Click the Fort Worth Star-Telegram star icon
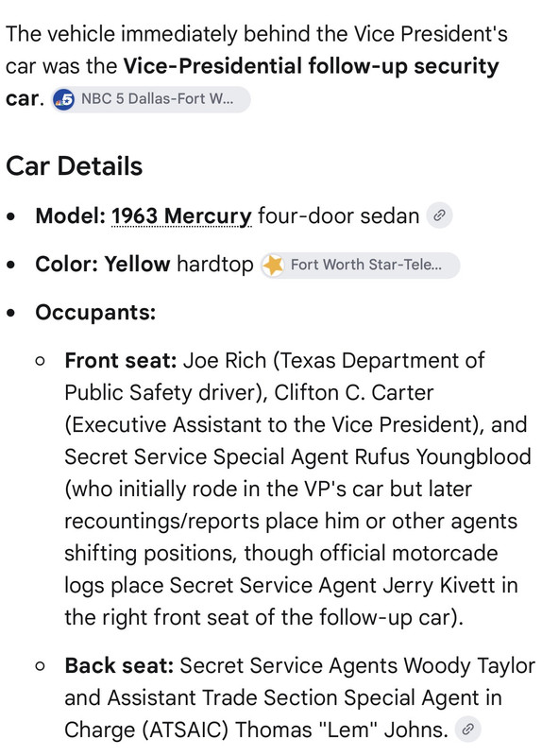Image resolution: width=559 pixels, height=756 pixels. click(x=273, y=266)
